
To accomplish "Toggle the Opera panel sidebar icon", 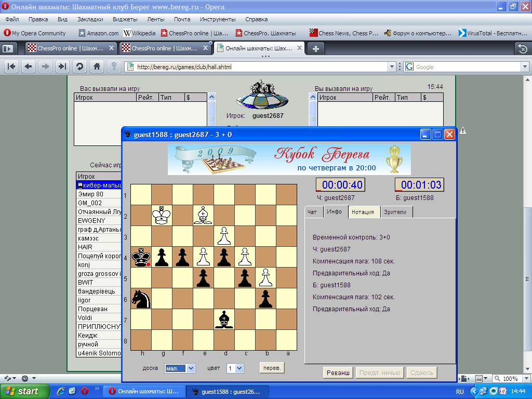I will [8, 48].
